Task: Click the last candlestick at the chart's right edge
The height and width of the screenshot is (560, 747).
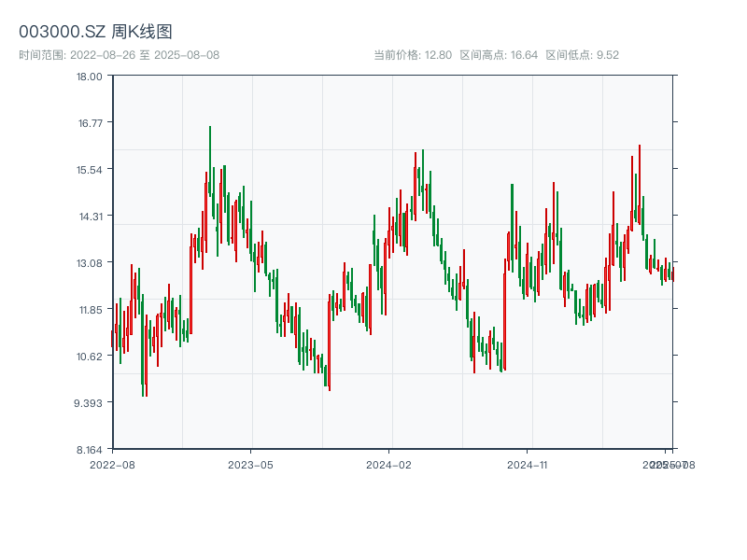Action: click(672, 274)
